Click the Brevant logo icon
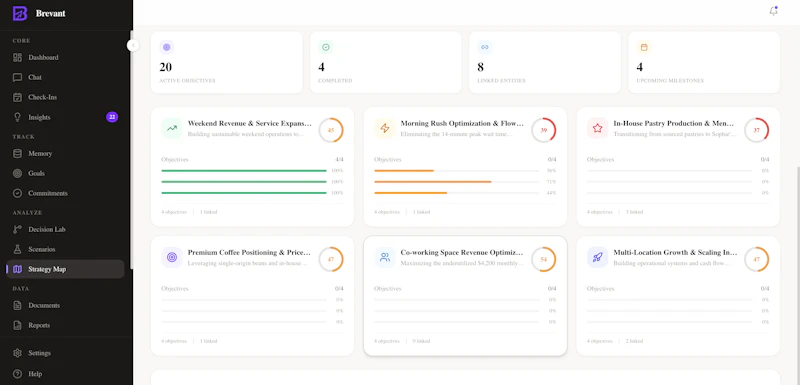The width and height of the screenshot is (800, 385). [x=20, y=13]
